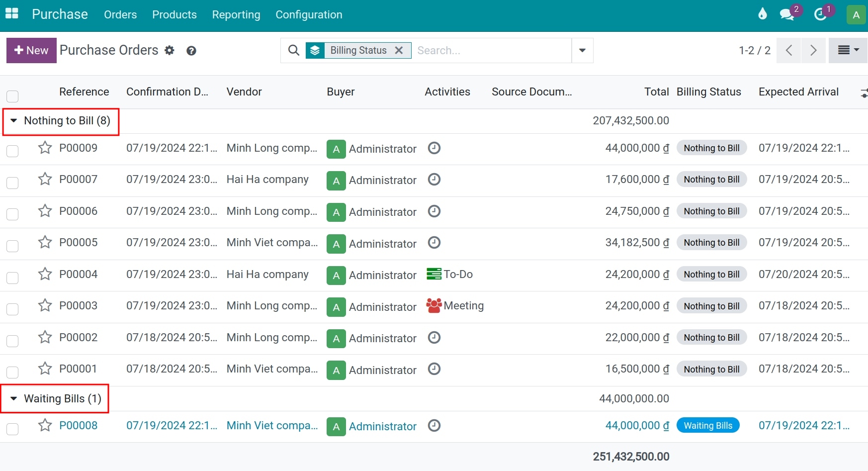Screen dimensions: 868x471
Task: Star purchase order P00001 as favorite
Action: click(45, 369)
